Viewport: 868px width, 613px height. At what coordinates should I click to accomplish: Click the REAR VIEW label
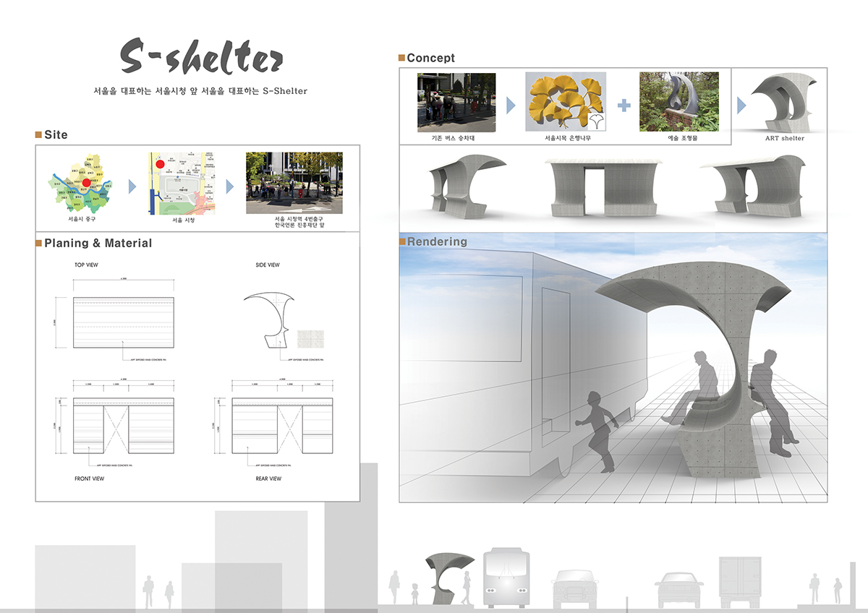coord(268,479)
